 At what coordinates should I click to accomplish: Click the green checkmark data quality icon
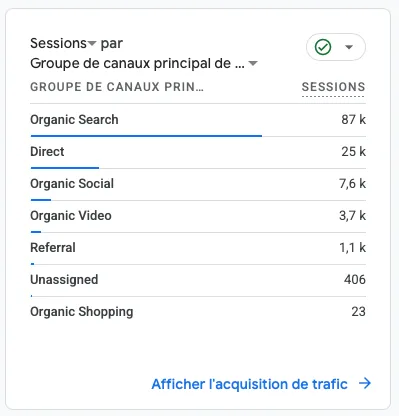(x=323, y=47)
